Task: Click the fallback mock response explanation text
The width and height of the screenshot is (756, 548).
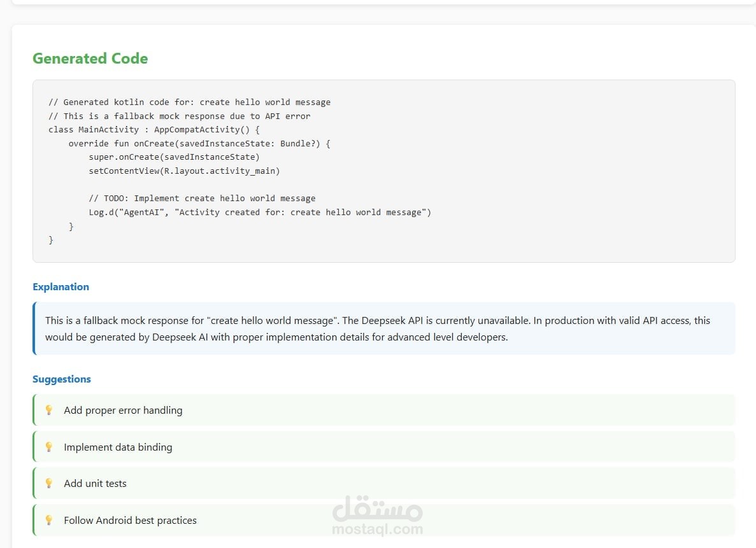Action: [x=377, y=328]
